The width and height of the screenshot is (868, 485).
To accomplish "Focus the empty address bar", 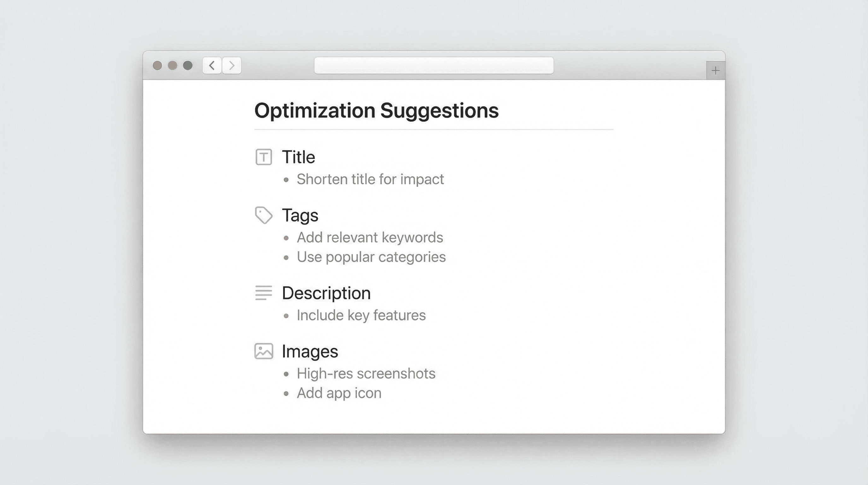I will pyautogui.click(x=434, y=65).
